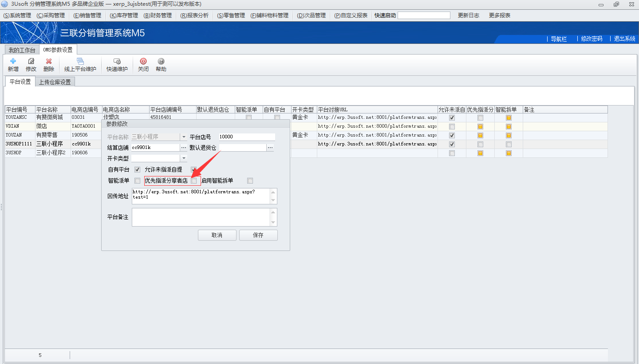Switch to the 上传仓库设置 tab
Screen dimensions: 639x364
click(55, 82)
